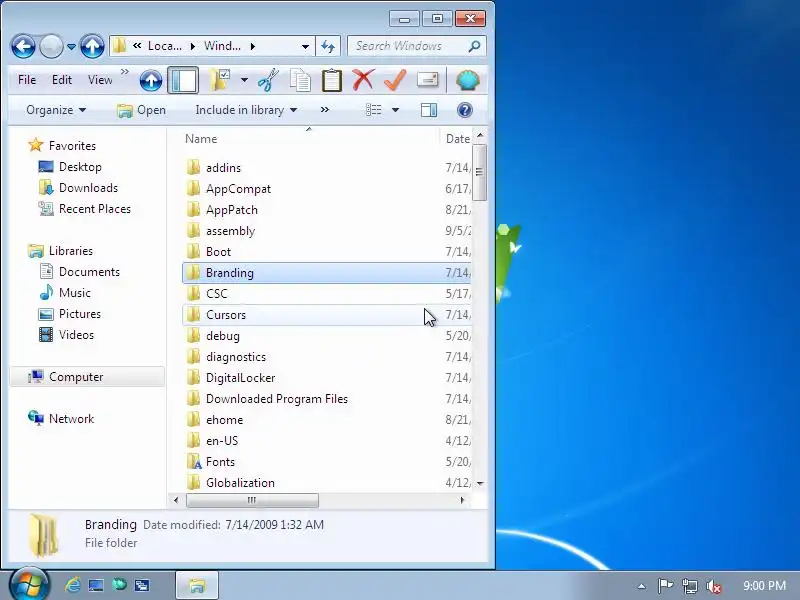Click the Copy pages icon

[x=301, y=80]
